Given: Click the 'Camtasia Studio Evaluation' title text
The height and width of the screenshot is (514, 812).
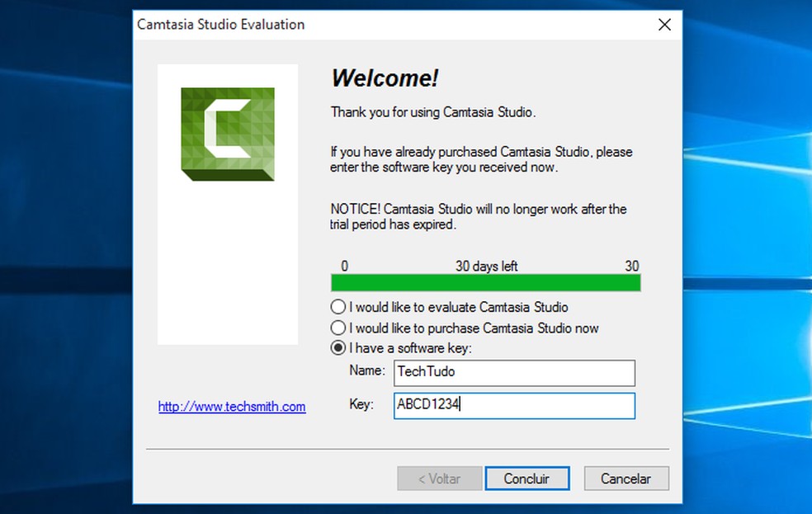Looking at the screenshot, I should click(x=220, y=24).
